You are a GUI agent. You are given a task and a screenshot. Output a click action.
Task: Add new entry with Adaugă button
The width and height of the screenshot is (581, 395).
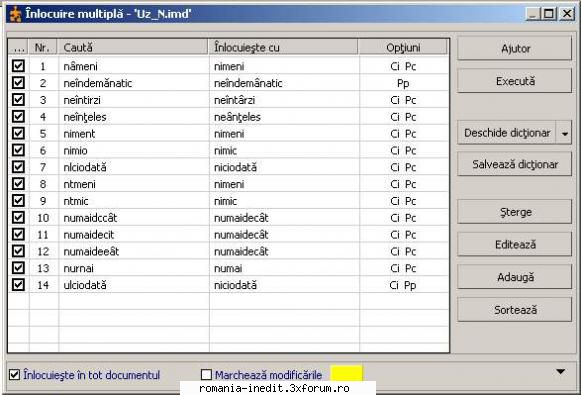[x=515, y=277]
